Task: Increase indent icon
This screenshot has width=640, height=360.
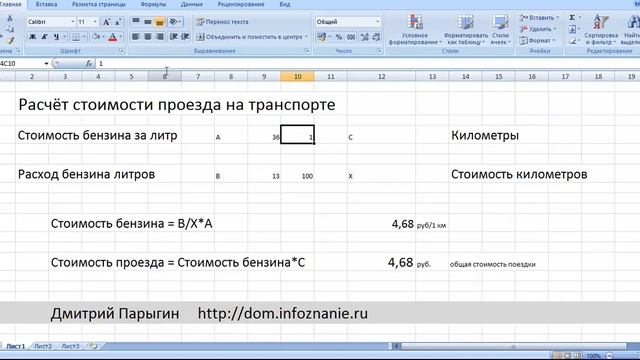Action: tap(185, 37)
